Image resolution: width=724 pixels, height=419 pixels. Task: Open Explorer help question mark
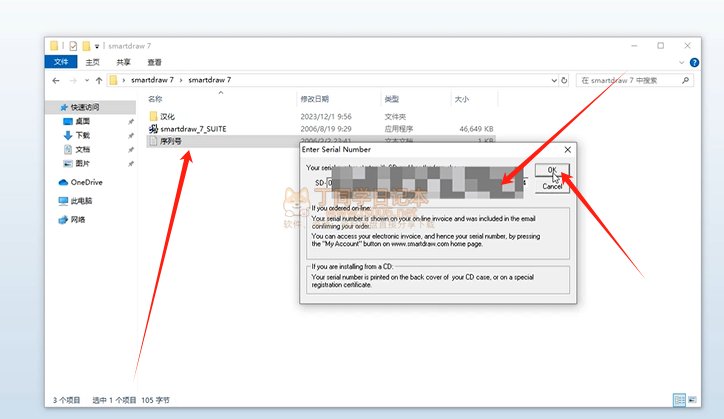pyautogui.click(x=694, y=62)
